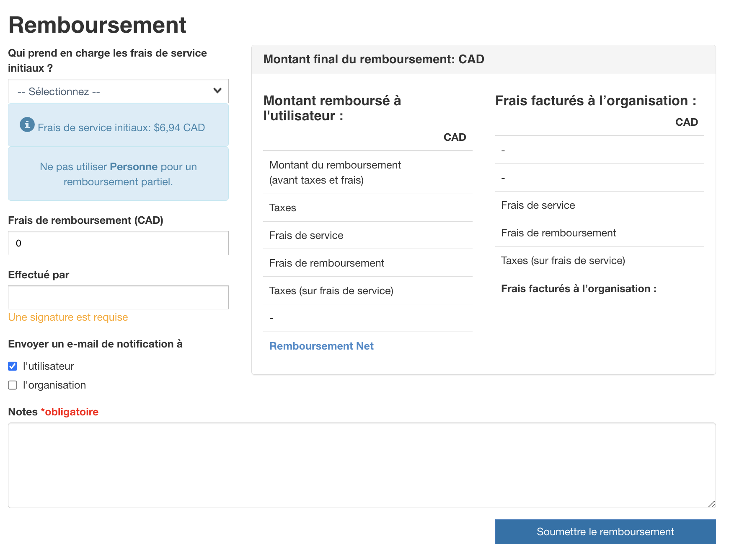Click the Remboursement page title
This screenshot has width=729, height=560.
[97, 25]
